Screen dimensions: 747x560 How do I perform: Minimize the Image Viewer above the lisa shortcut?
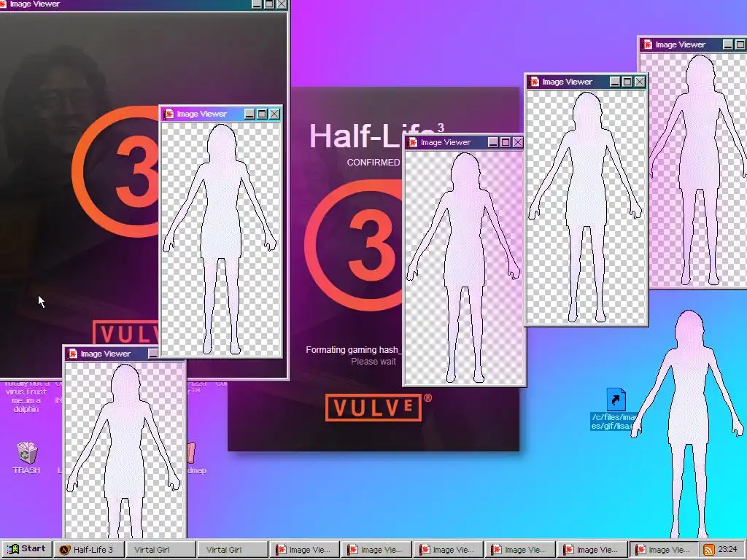615,82
